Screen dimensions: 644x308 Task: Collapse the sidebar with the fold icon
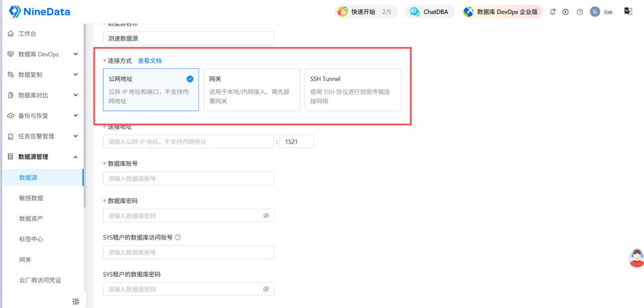pos(75,301)
